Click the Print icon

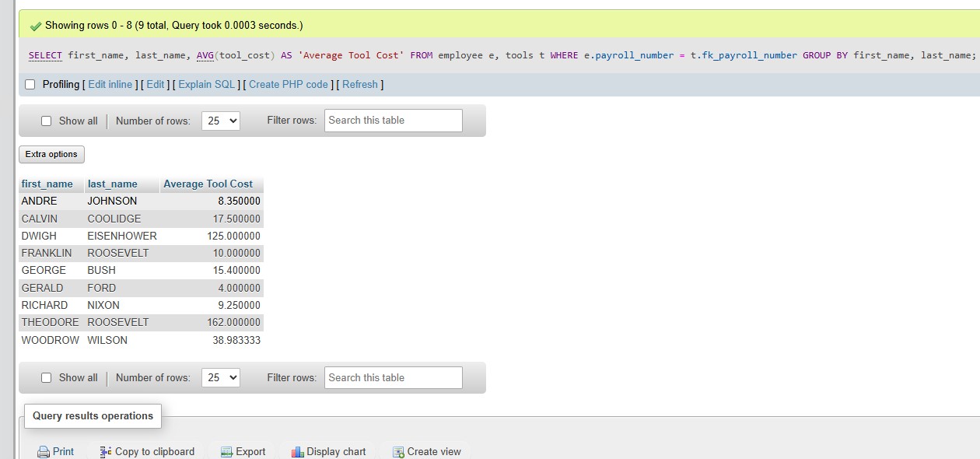44,452
